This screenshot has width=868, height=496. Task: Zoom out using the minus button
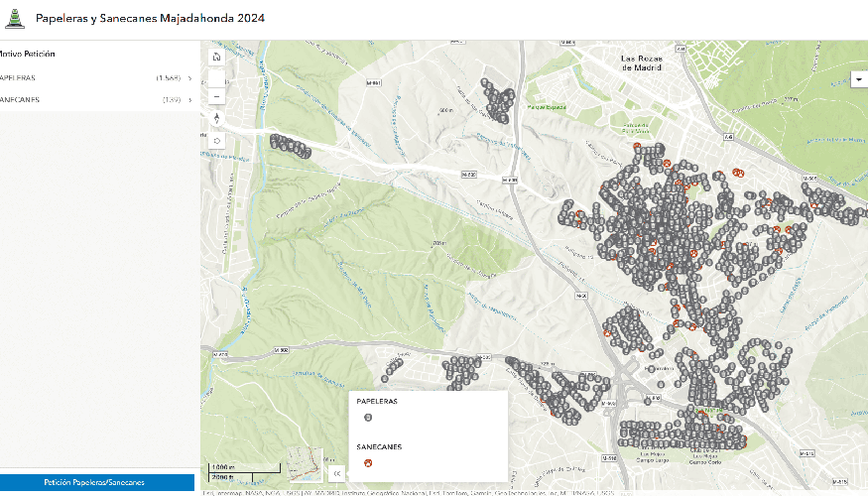tap(216, 96)
